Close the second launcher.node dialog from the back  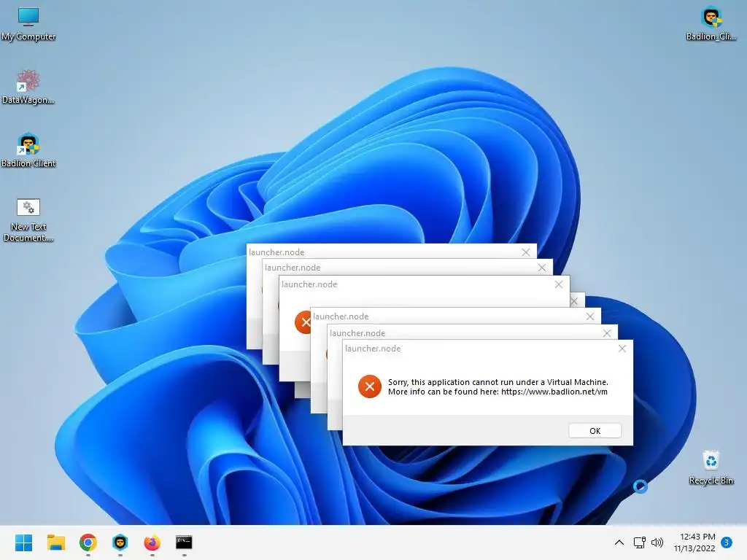coord(542,268)
